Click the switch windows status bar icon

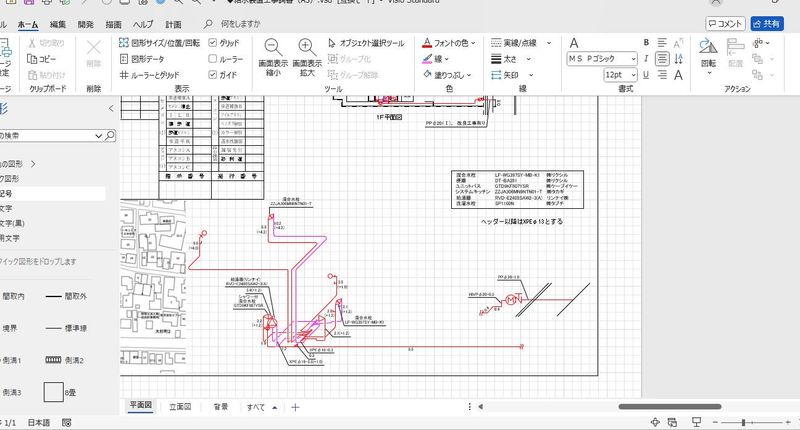(x=672, y=422)
